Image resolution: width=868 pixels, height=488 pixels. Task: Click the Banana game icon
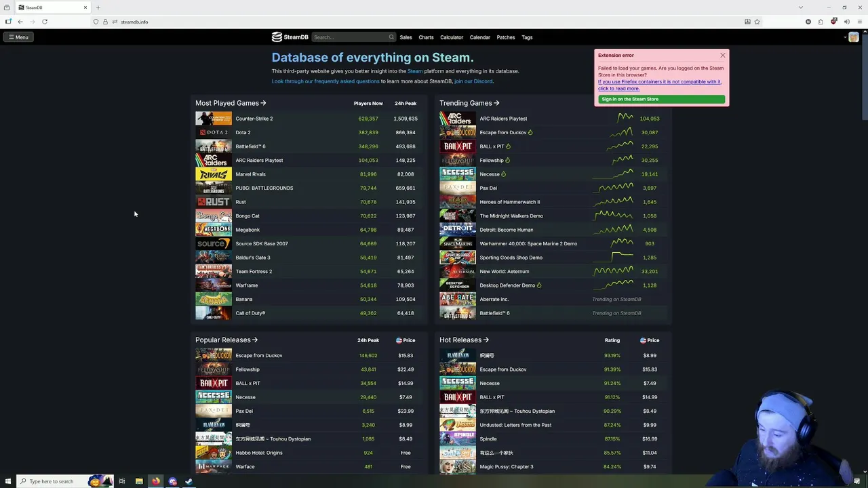tap(214, 299)
